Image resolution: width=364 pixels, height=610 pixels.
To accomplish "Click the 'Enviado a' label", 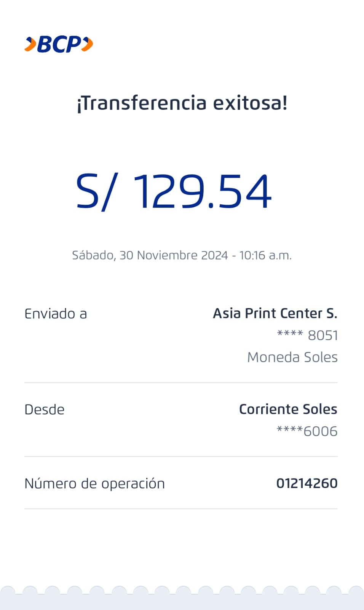I will (56, 314).
